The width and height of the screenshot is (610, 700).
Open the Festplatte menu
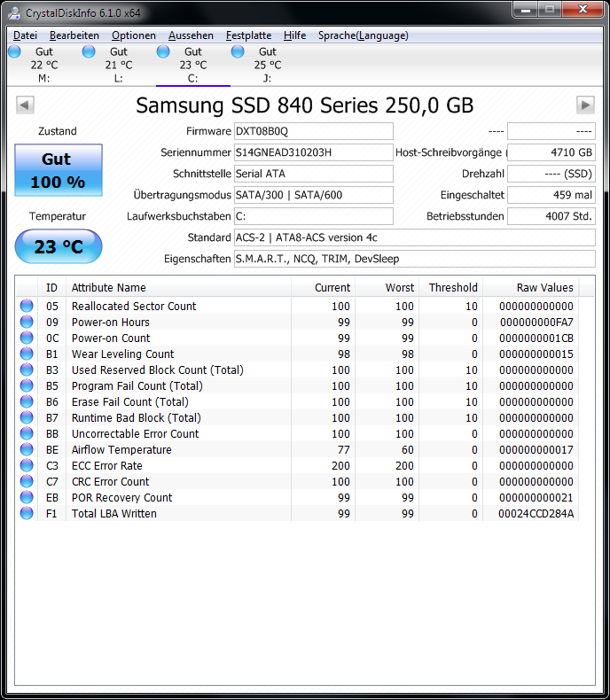pos(248,35)
